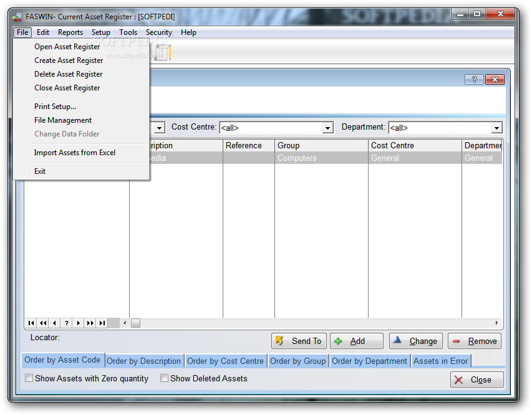Go to the previous record arrow
532x415 pixels.
click(55, 323)
